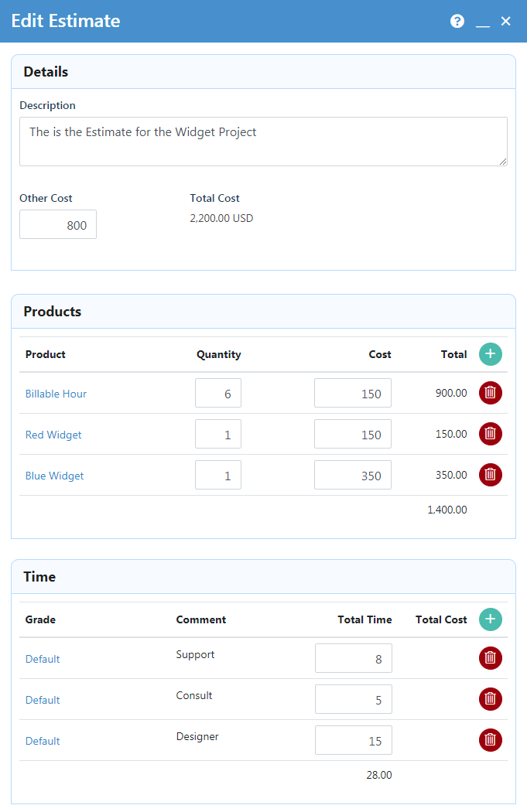Open the Blue Widget link
This screenshot has width=527, height=812.
tap(54, 476)
